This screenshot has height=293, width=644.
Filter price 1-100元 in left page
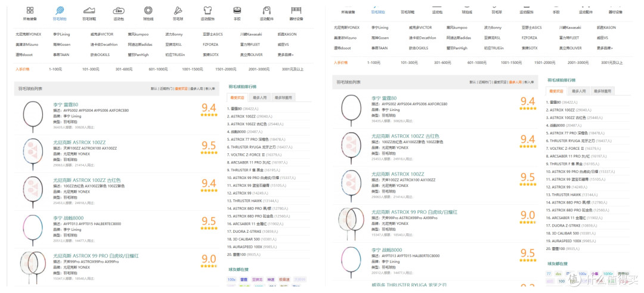55,69
